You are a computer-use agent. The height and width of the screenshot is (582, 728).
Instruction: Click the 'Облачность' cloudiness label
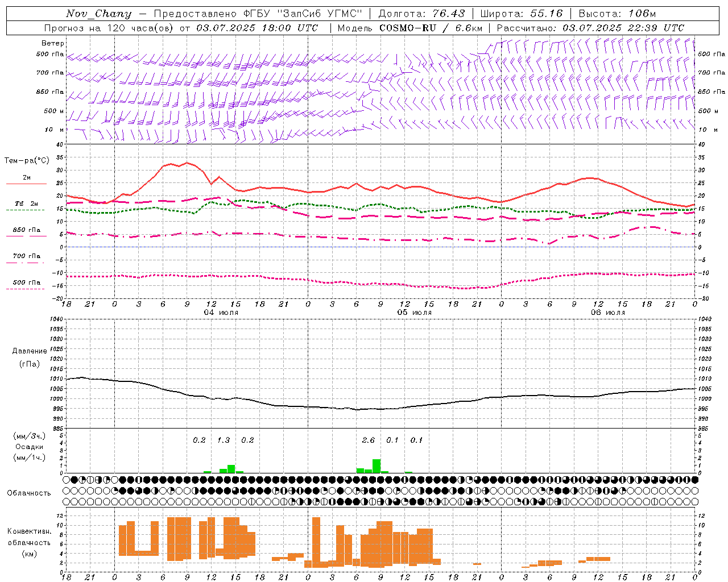(29, 493)
